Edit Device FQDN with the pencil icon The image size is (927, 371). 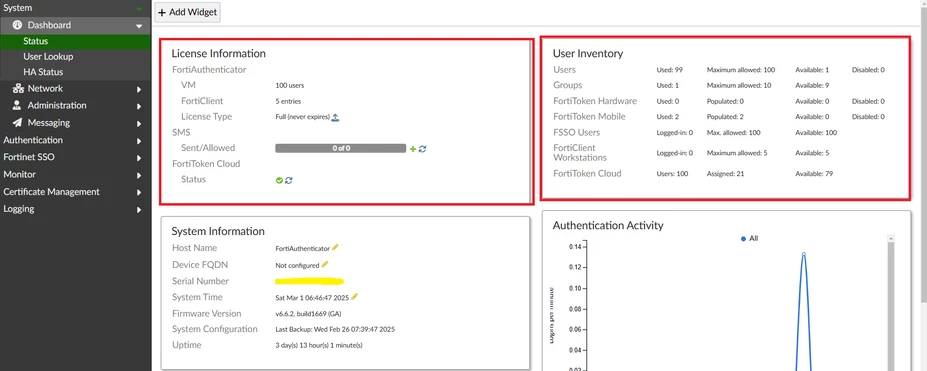325,265
